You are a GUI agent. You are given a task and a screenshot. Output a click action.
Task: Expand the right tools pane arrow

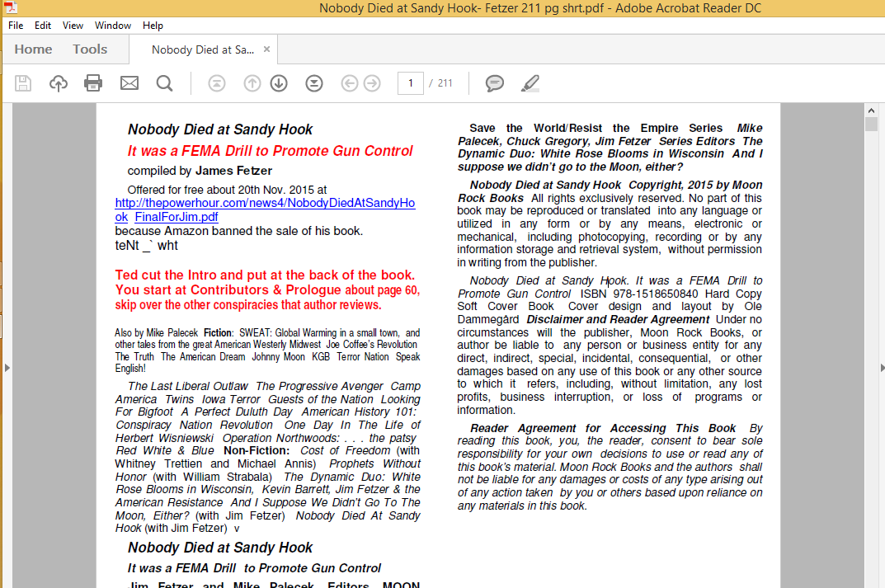point(883,368)
